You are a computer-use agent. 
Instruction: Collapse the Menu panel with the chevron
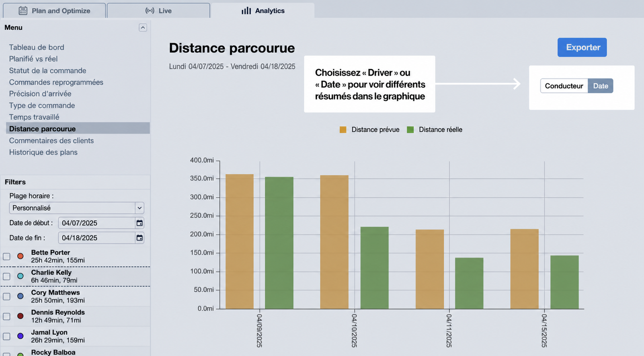click(x=143, y=27)
